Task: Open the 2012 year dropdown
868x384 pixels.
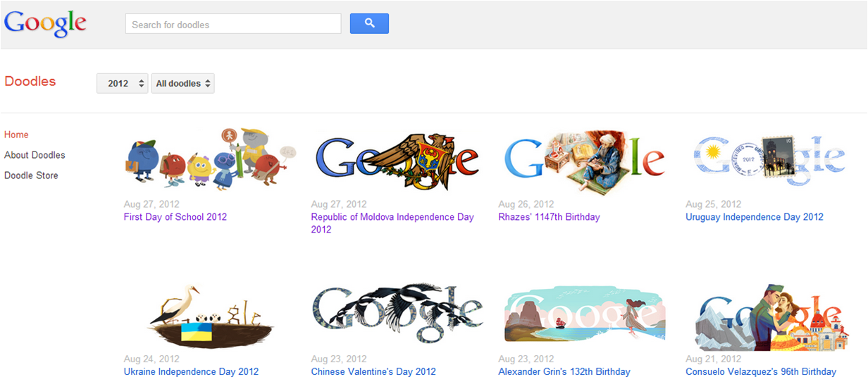Action: pyautogui.click(x=123, y=83)
